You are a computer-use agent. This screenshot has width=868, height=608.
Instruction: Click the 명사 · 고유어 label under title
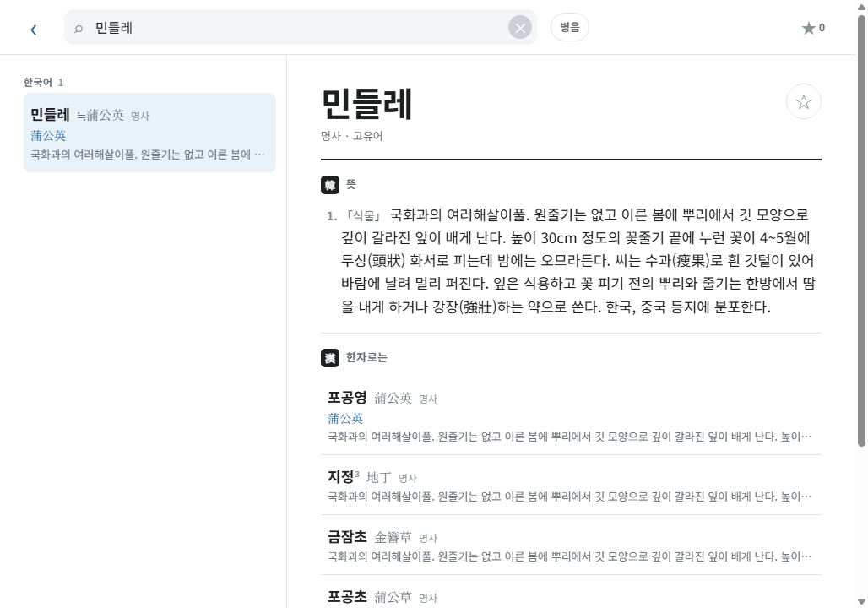pos(351,136)
